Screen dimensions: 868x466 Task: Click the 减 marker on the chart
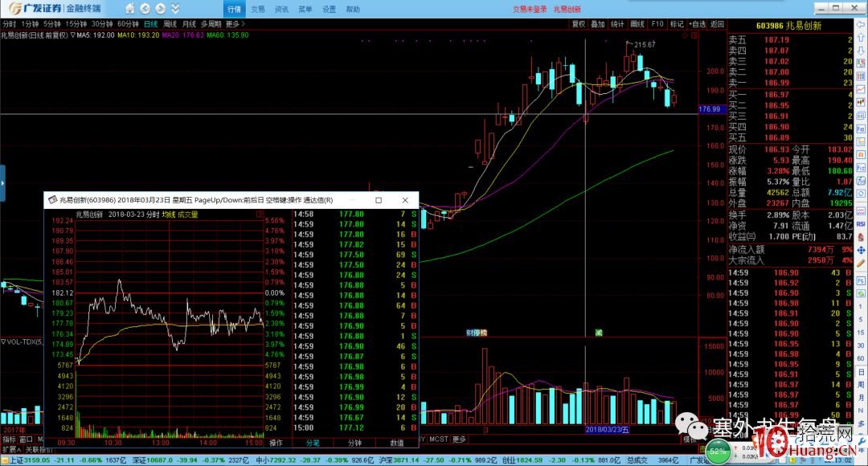coord(599,333)
